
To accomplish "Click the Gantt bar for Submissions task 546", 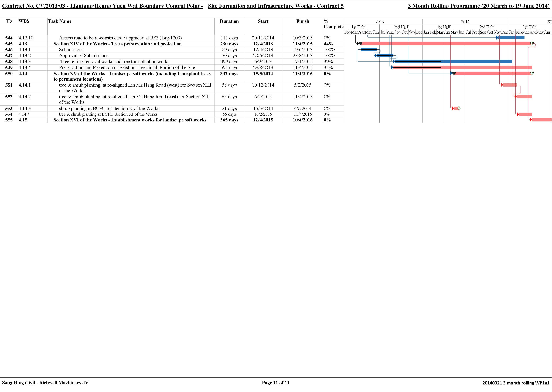I will (369, 49).
